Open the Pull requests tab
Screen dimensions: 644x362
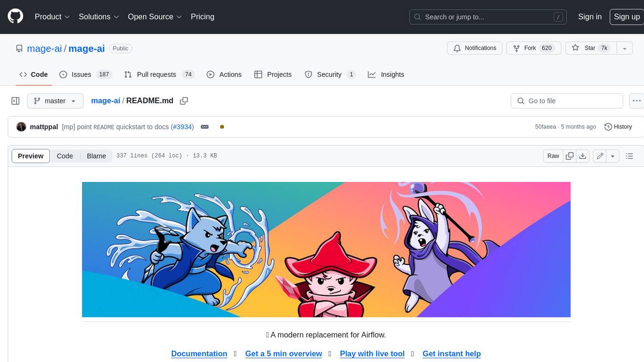156,74
